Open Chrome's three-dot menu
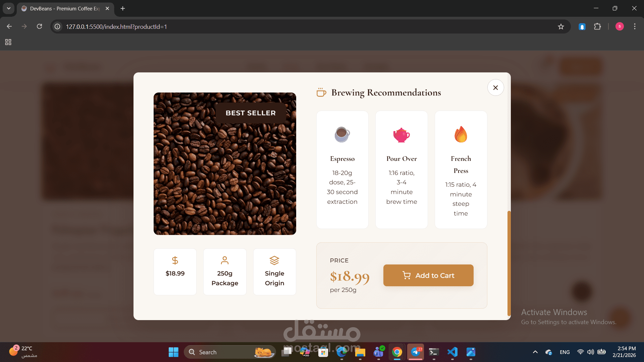 [x=635, y=26]
